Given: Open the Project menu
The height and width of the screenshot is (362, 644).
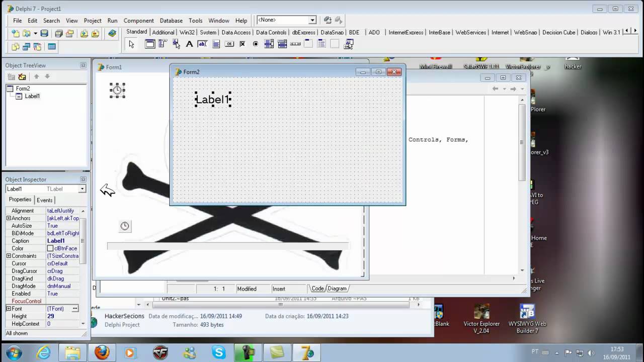Looking at the screenshot, I should point(93,21).
